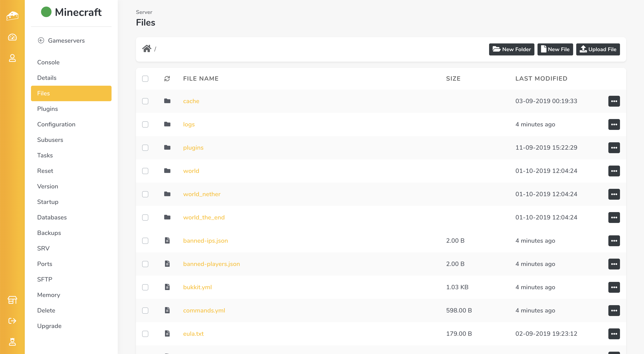Click the user profile icon in sidebar
This screenshot has height=354, width=644.
pos(12,58)
